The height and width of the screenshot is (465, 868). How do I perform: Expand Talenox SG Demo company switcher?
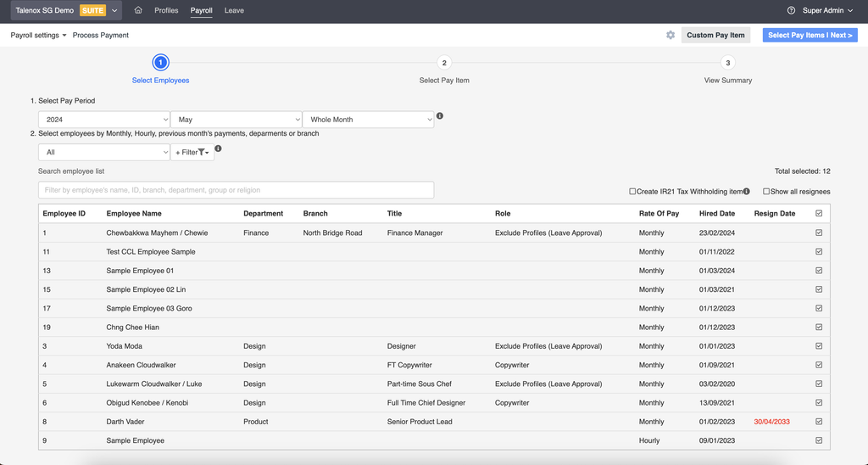(66, 10)
